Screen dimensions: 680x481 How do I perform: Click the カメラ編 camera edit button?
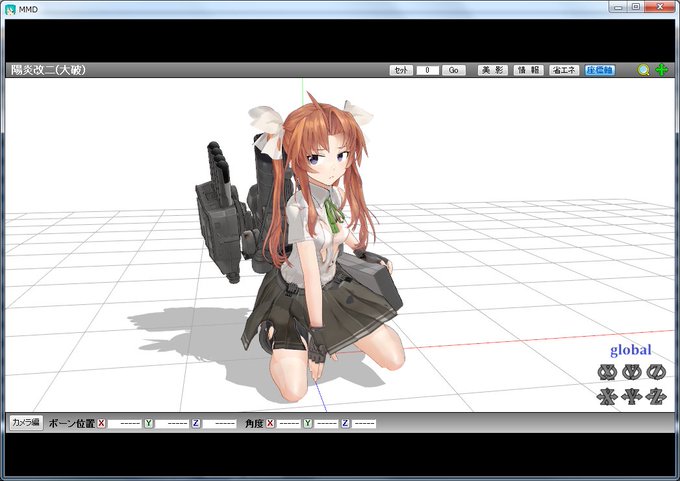26,422
